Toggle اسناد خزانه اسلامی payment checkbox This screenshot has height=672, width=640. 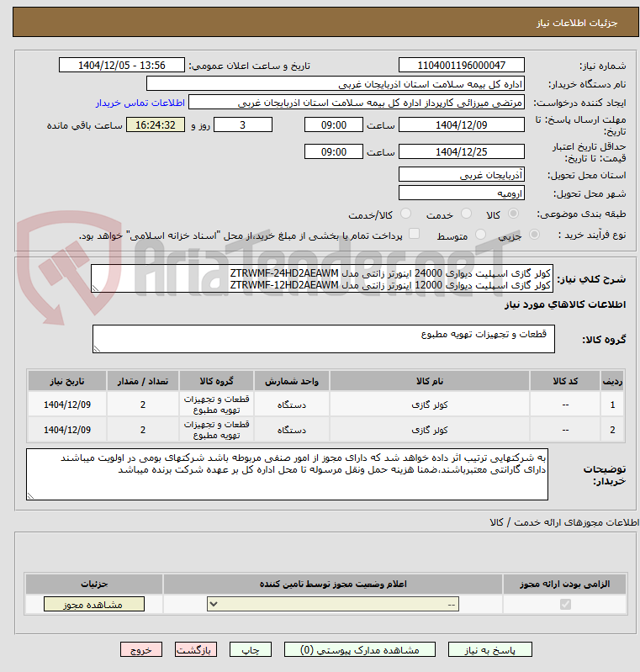pos(414,234)
